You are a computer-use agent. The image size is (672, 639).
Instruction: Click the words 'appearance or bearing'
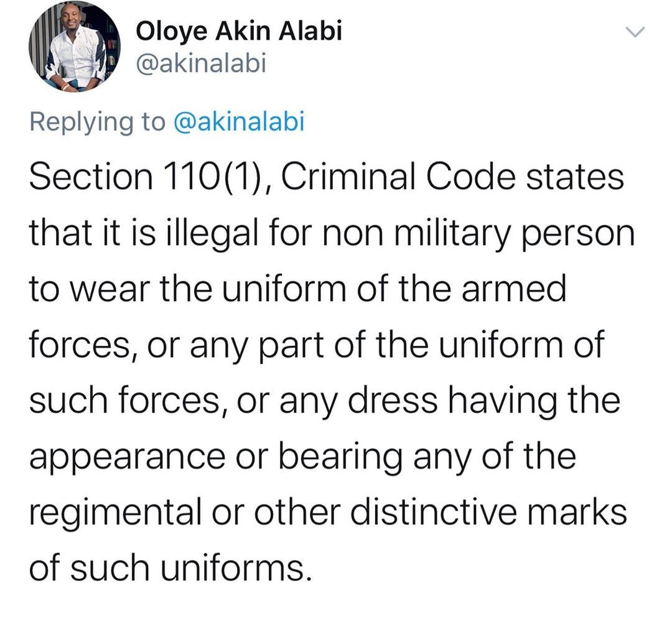[215, 457]
